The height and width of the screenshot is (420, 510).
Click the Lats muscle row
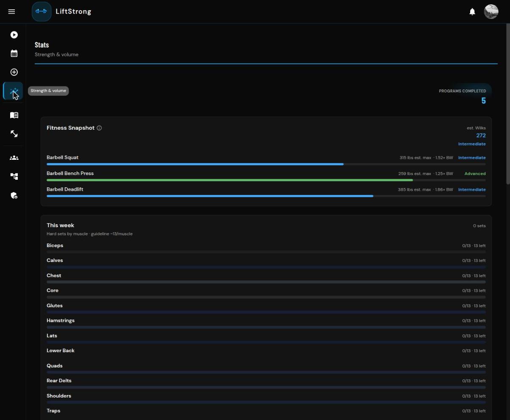(x=266, y=339)
